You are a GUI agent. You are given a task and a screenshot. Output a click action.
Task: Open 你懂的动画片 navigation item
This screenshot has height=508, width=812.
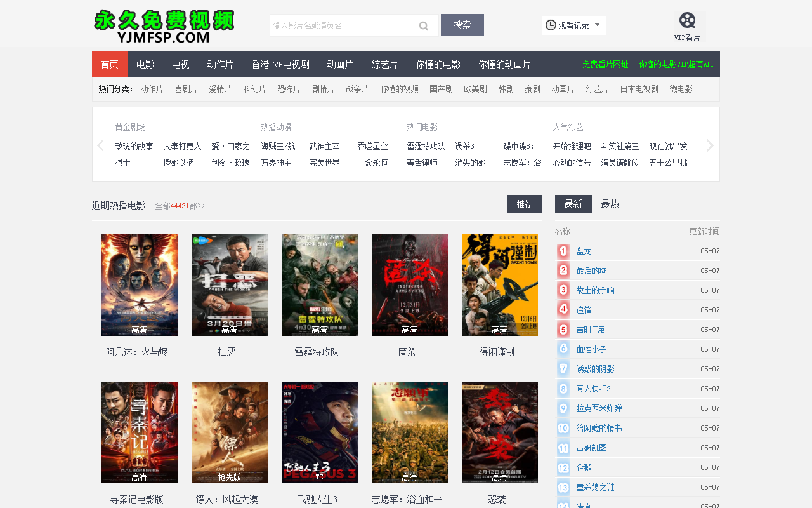tap(504, 64)
